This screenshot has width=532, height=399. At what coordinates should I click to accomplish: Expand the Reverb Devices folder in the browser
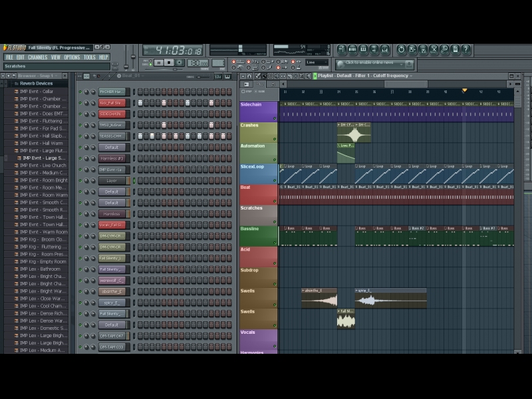coord(36,84)
